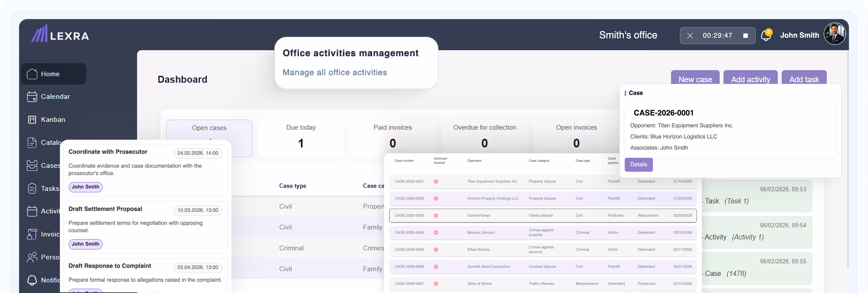
Task: Open John Smith's profile avatar
Action: (835, 34)
